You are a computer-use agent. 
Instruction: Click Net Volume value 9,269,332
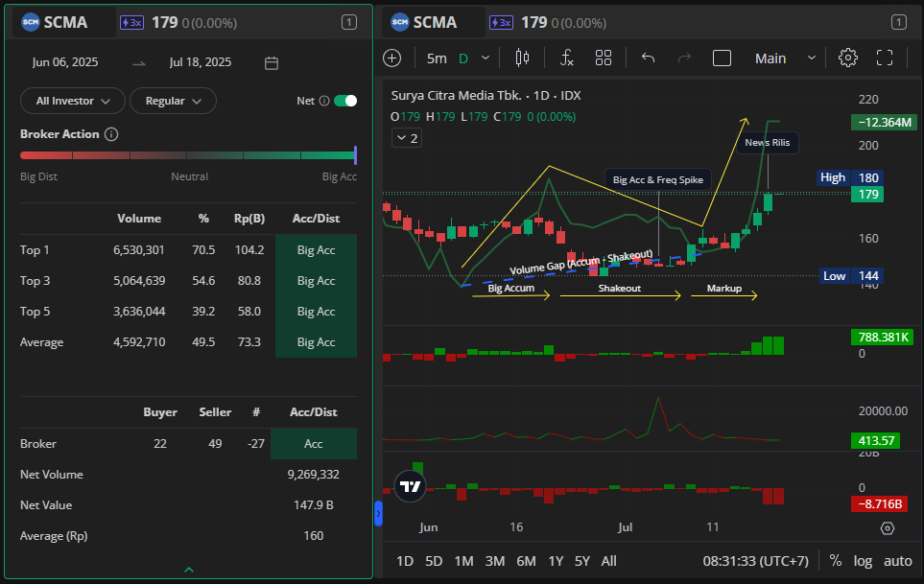point(314,475)
